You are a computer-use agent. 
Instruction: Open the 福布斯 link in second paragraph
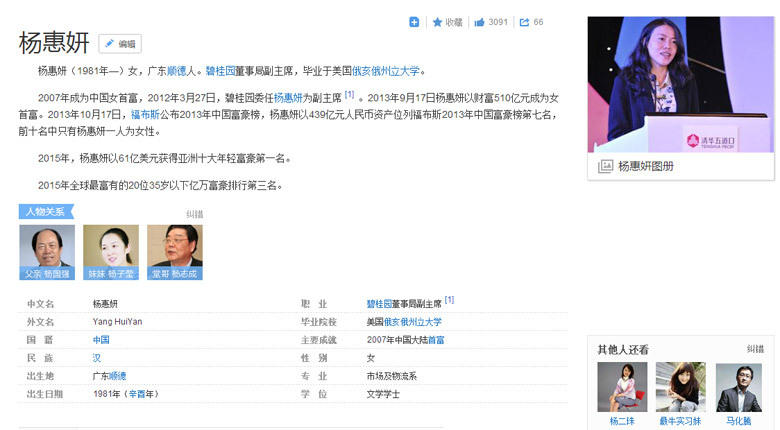point(145,115)
